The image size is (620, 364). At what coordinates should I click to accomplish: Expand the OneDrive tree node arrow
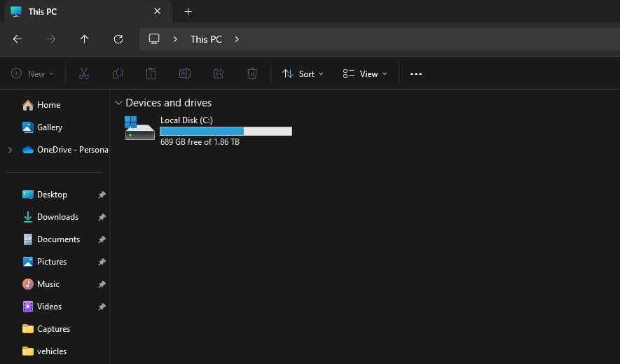coord(11,150)
